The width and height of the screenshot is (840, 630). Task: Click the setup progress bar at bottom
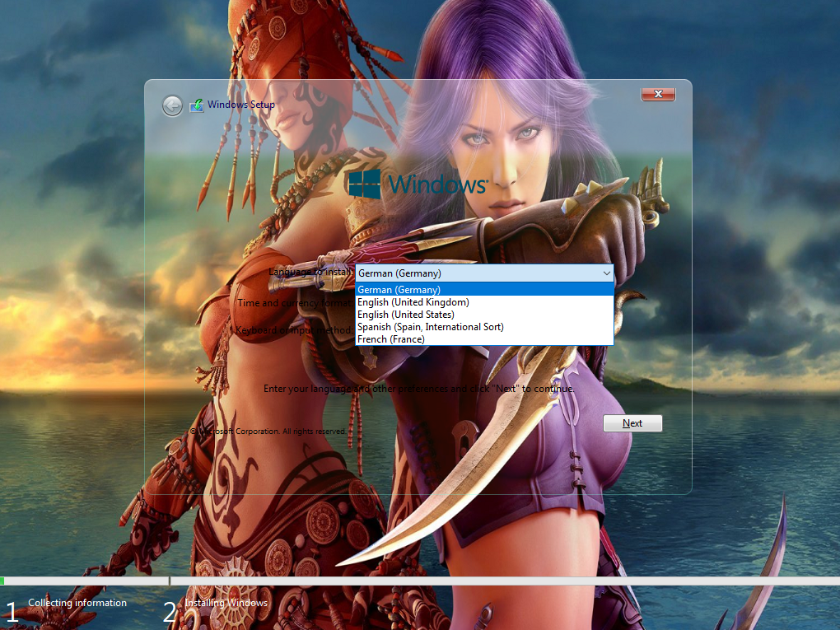[420, 581]
